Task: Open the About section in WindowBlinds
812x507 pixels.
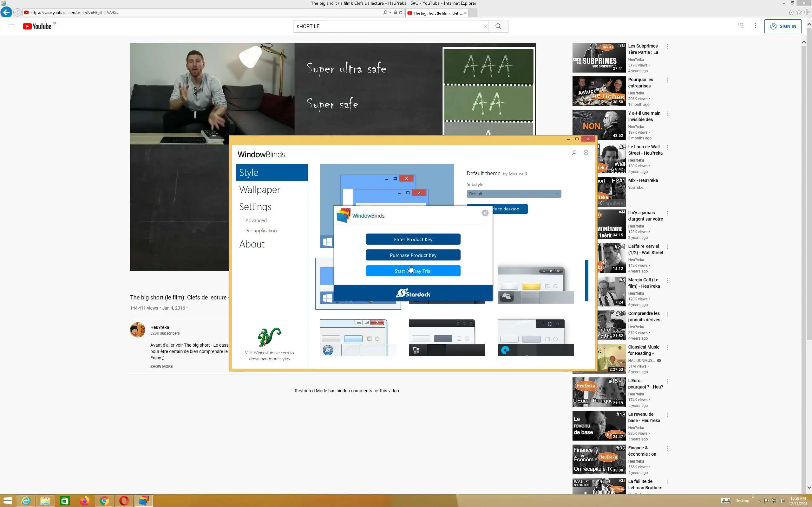Action: click(252, 244)
